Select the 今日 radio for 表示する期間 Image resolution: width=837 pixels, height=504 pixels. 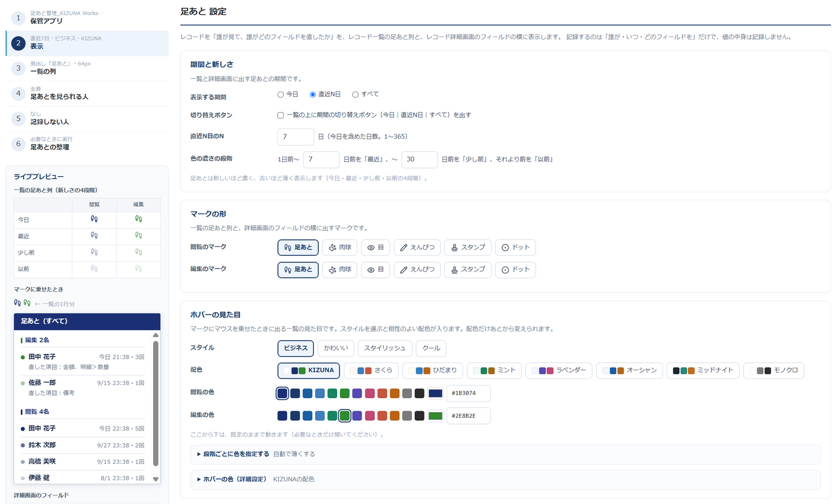280,94
